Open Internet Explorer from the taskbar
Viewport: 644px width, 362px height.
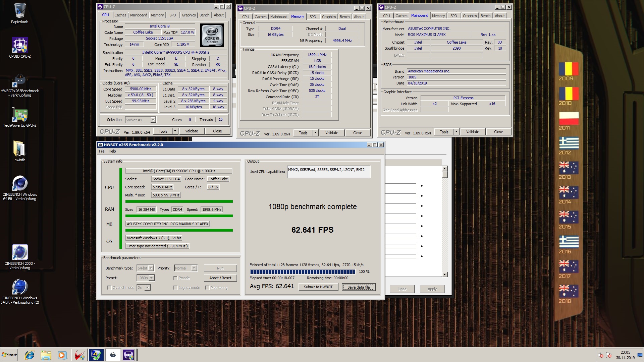click(x=30, y=355)
